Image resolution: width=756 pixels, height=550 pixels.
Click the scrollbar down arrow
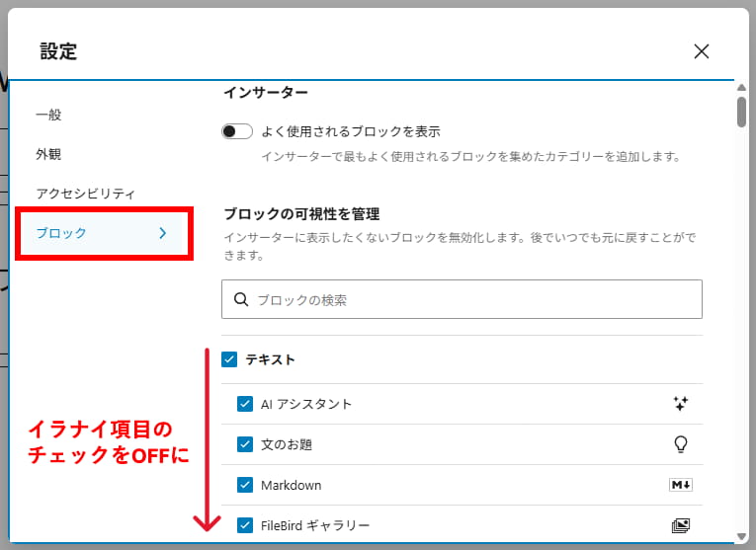741,536
